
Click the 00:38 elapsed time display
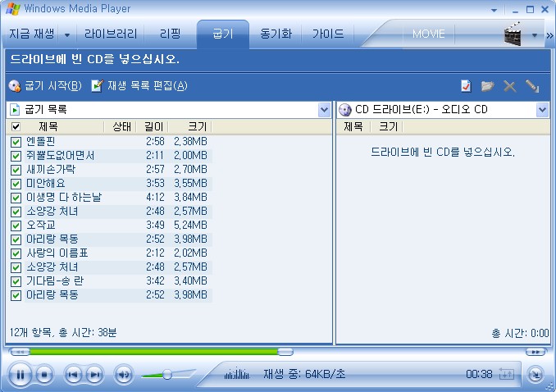point(479,374)
